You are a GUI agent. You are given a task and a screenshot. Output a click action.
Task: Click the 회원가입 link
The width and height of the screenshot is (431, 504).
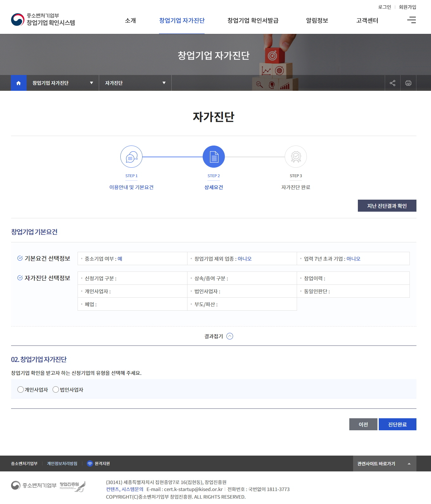[408, 7]
